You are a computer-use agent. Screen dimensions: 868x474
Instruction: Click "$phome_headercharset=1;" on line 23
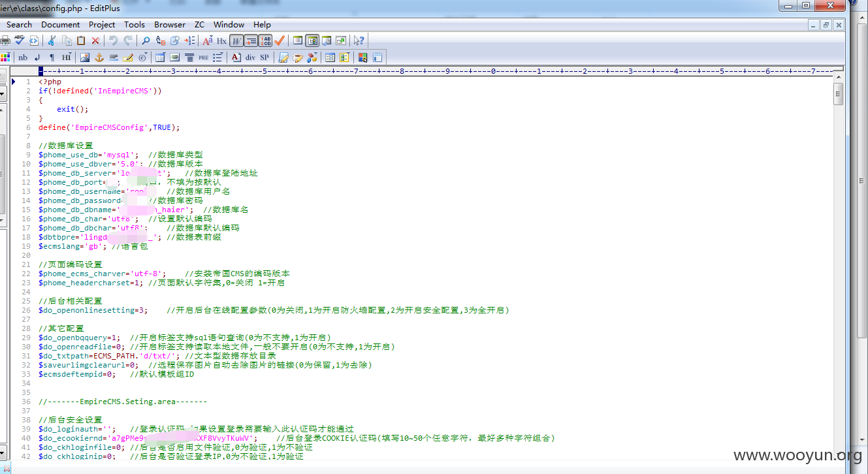tap(91, 283)
